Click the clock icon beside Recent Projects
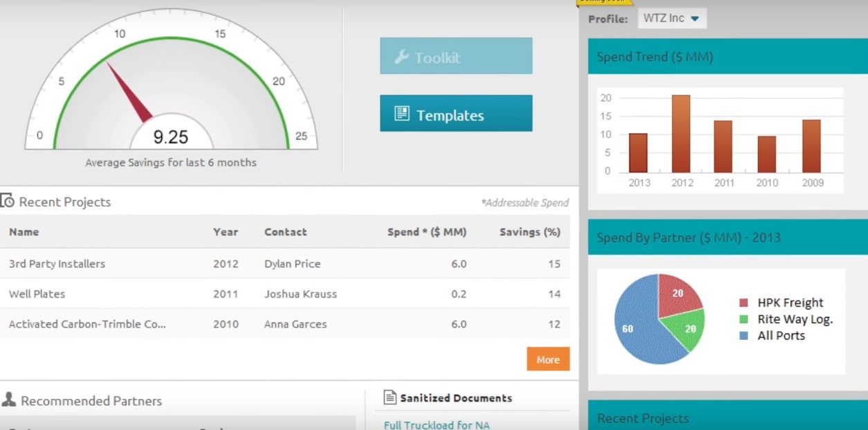The width and height of the screenshot is (868, 430). 8,201
